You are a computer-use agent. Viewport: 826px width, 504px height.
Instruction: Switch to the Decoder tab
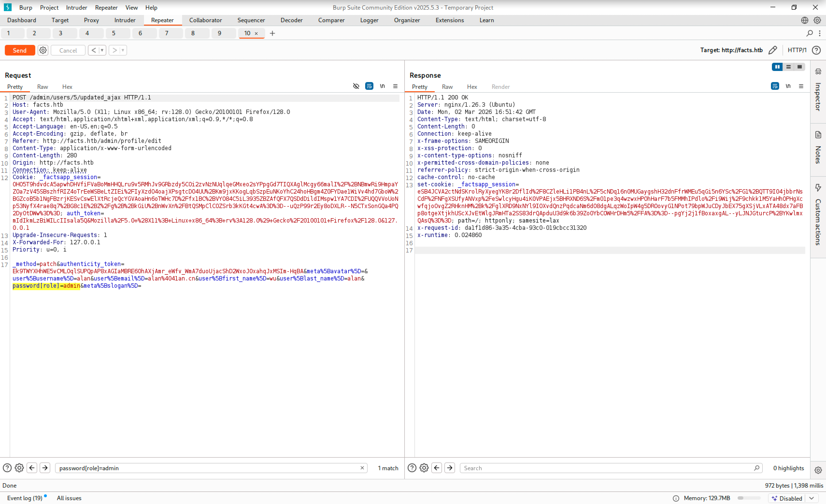click(291, 20)
